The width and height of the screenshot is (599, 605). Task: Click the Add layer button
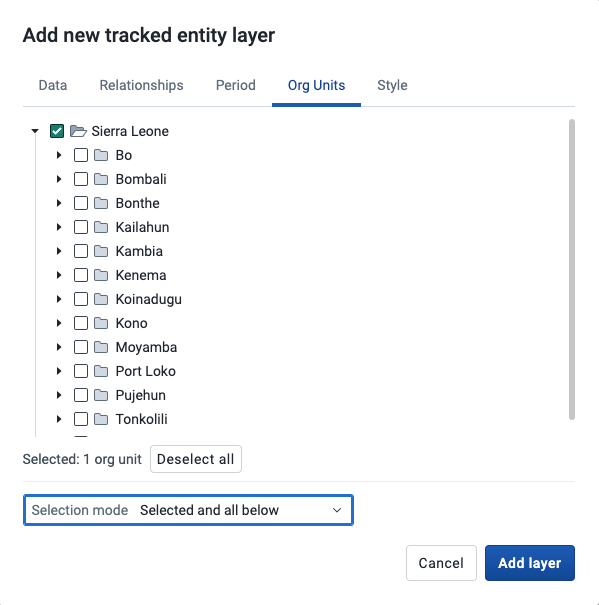pyautogui.click(x=530, y=563)
